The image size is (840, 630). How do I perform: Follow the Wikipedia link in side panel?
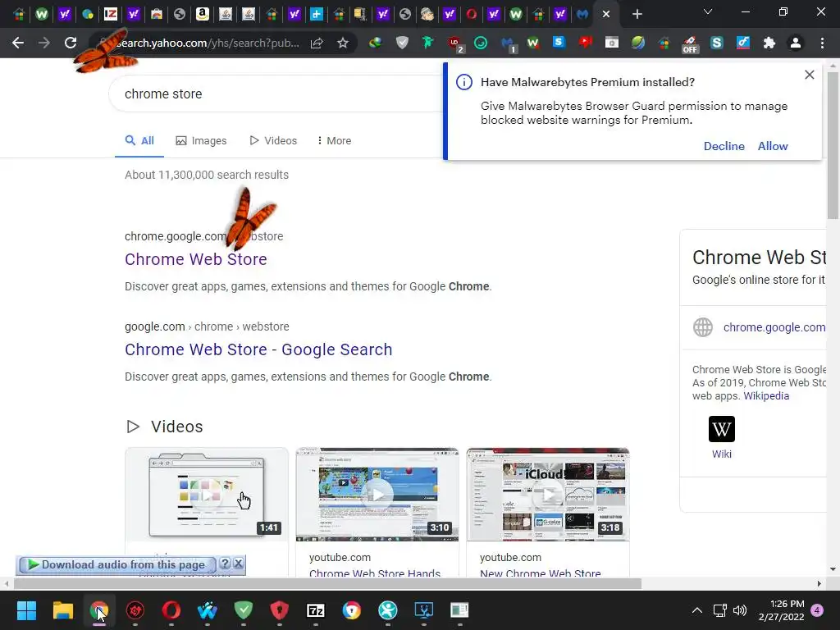pos(766,396)
